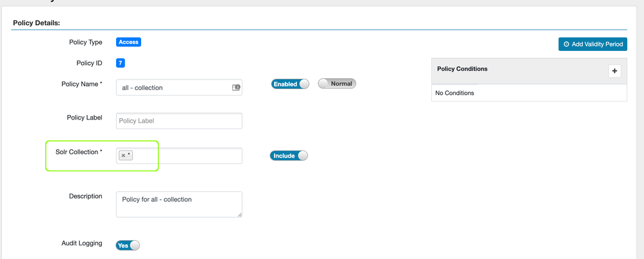Click the Policy Details section heading
The height and width of the screenshot is (259, 644).
pyautogui.click(x=37, y=23)
